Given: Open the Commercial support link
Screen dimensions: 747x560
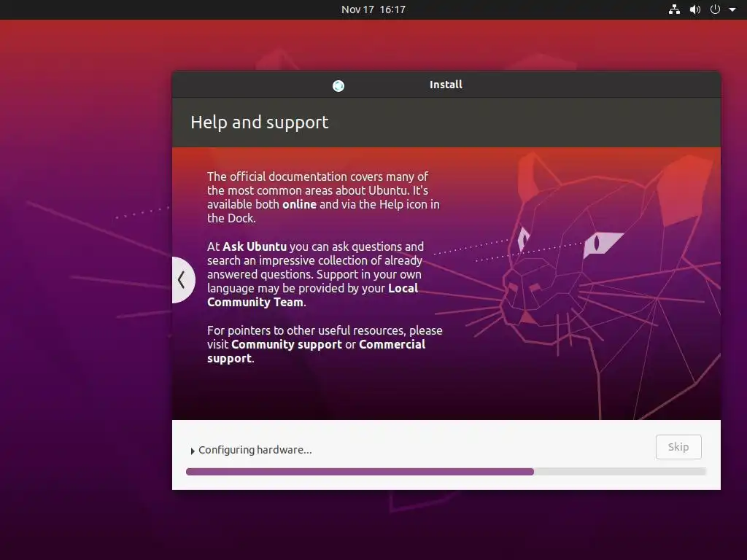Looking at the screenshot, I should pyautogui.click(x=317, y=351).
